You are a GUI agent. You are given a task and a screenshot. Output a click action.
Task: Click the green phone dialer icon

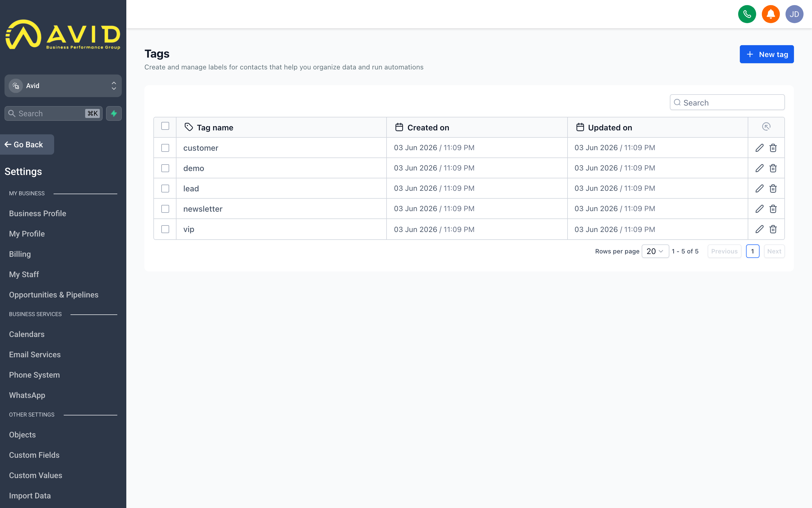point(747,14)
